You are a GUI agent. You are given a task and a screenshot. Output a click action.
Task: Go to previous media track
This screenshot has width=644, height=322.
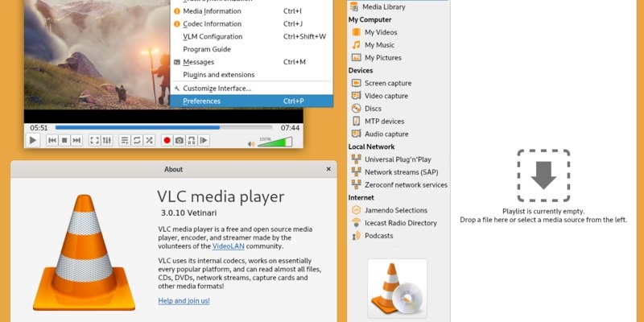pos(52,140)
